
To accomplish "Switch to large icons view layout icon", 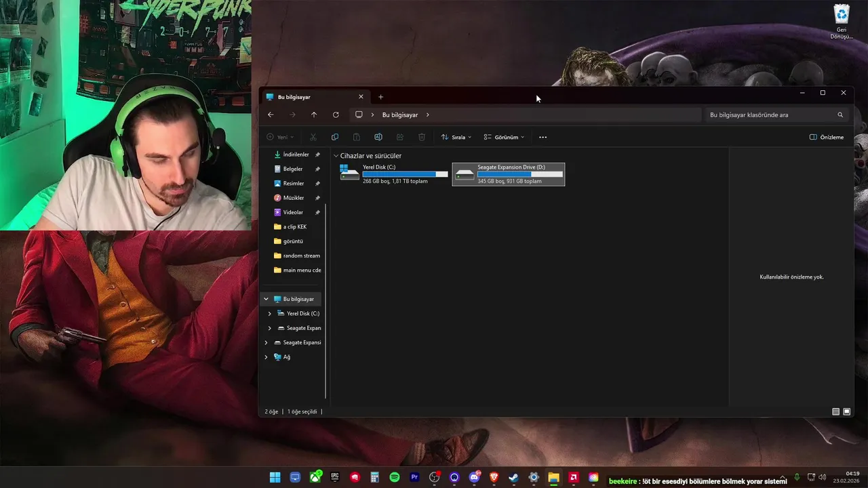I will (846, 411).
